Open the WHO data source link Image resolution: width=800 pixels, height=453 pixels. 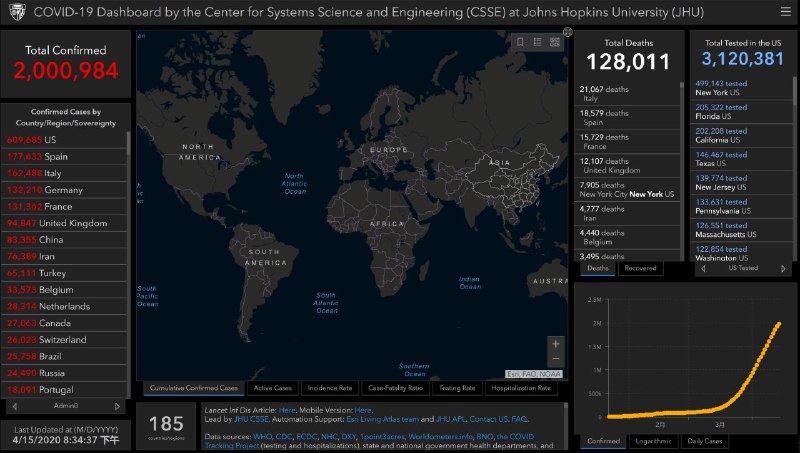click(262, 437)
